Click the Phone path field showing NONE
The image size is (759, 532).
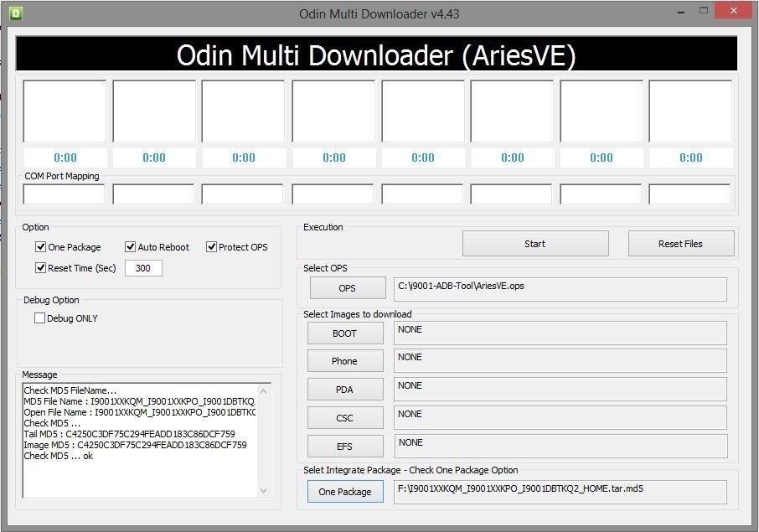[560, 360]
